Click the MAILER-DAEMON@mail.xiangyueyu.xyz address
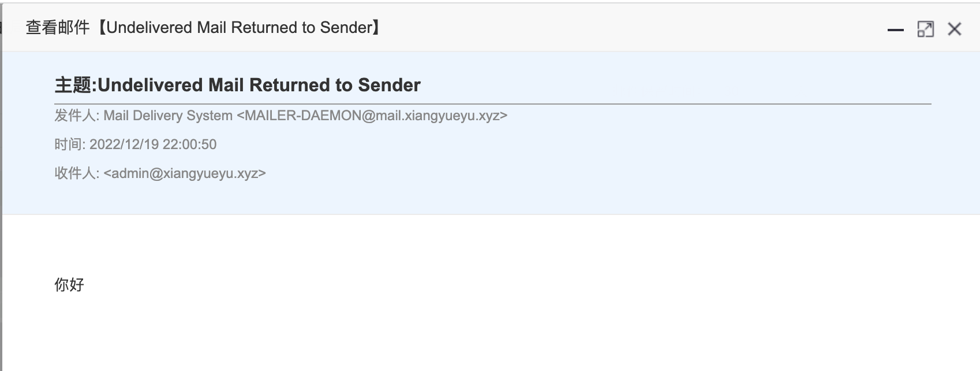This screenshot has height=371, width=980. point(372,116)
